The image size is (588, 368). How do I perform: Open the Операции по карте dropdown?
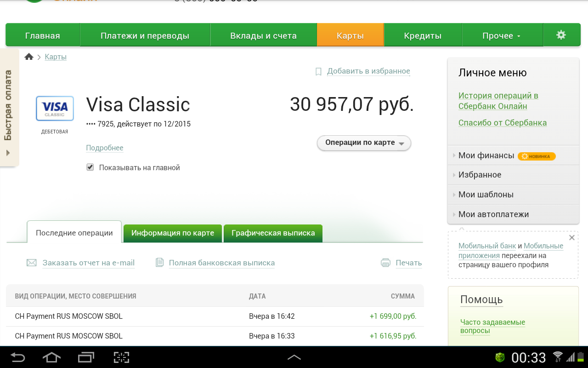tap(364, 143)
